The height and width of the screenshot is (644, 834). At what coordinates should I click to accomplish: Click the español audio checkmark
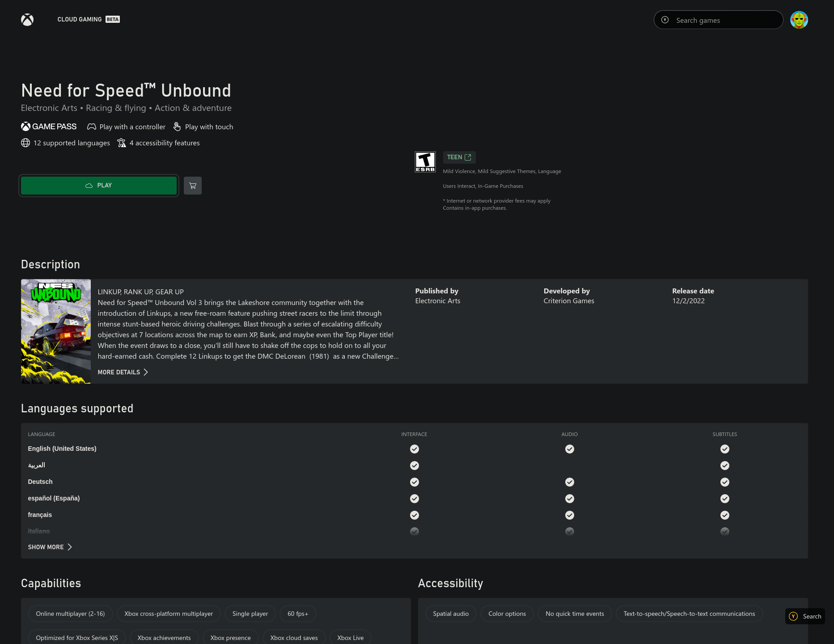(570, 499)
